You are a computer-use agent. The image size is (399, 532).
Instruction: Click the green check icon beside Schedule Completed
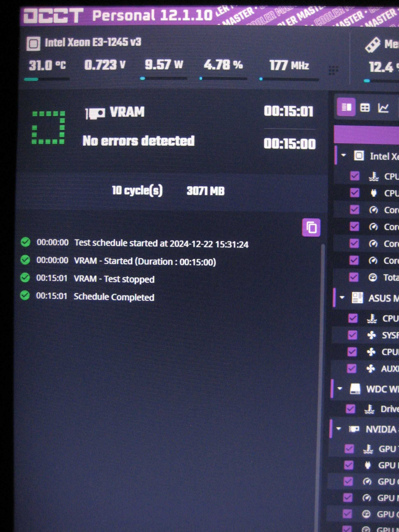point(25,295)
